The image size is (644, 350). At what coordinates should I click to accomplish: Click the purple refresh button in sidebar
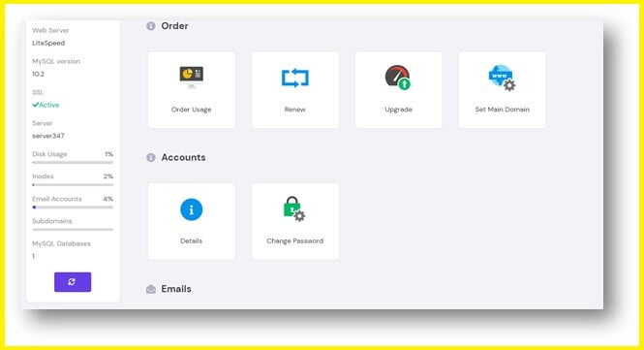coord(73,282)
